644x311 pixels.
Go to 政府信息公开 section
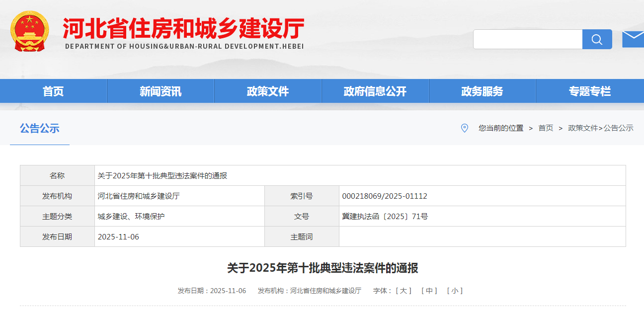coord(375,91)
